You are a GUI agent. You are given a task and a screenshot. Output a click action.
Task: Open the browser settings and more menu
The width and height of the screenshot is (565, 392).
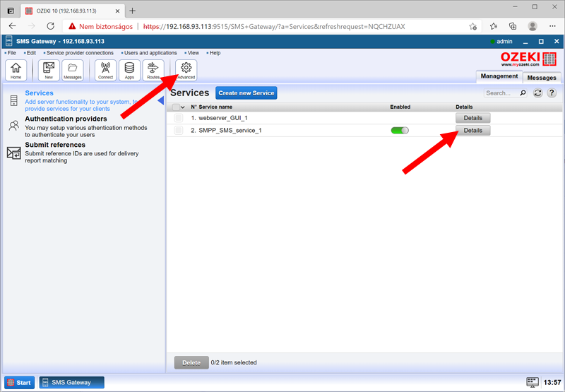[x=552, y=26]
